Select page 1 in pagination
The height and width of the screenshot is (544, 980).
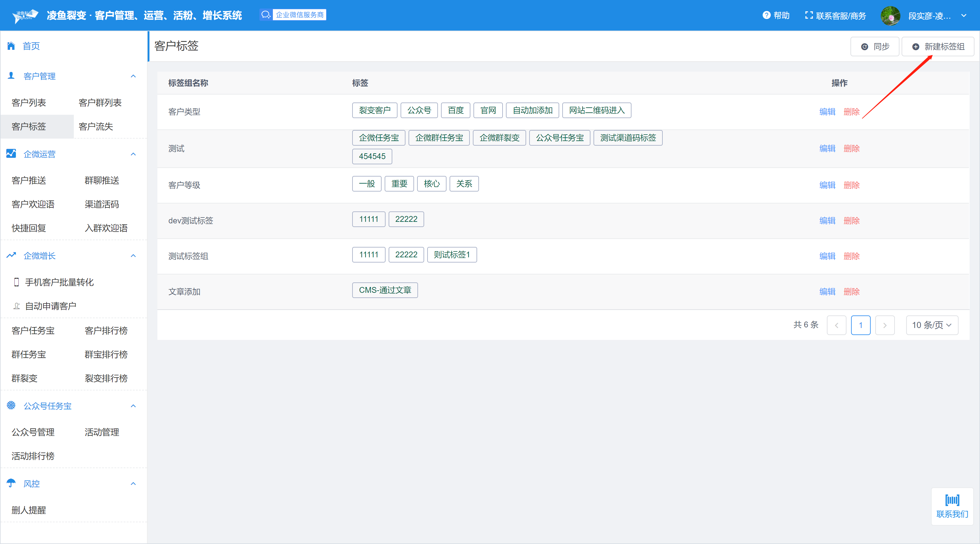860,325
